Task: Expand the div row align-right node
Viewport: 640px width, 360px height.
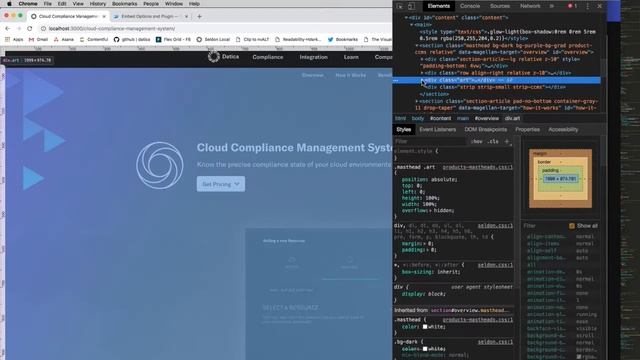Action: (x=422, y=73)
